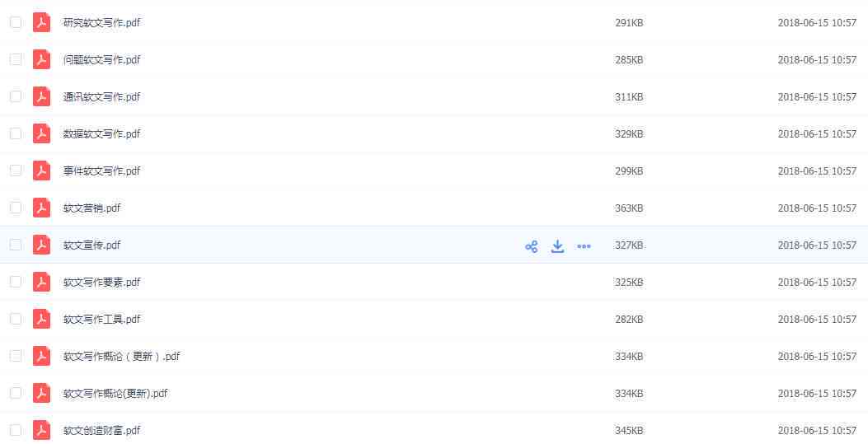This screenshot has height=444, width=868.
Task: Open the file 问题软文写作.pdf
Action: [102, 59]
